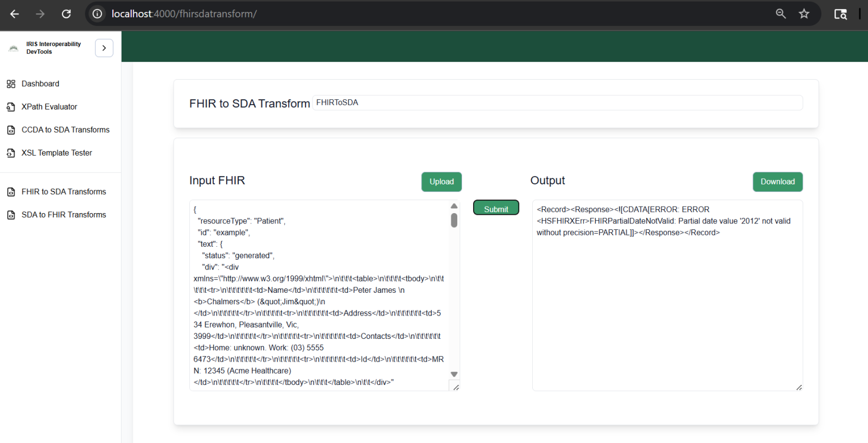Click the XPath Evaluator file icon
868x443 pixels.
tap(11, 107)
